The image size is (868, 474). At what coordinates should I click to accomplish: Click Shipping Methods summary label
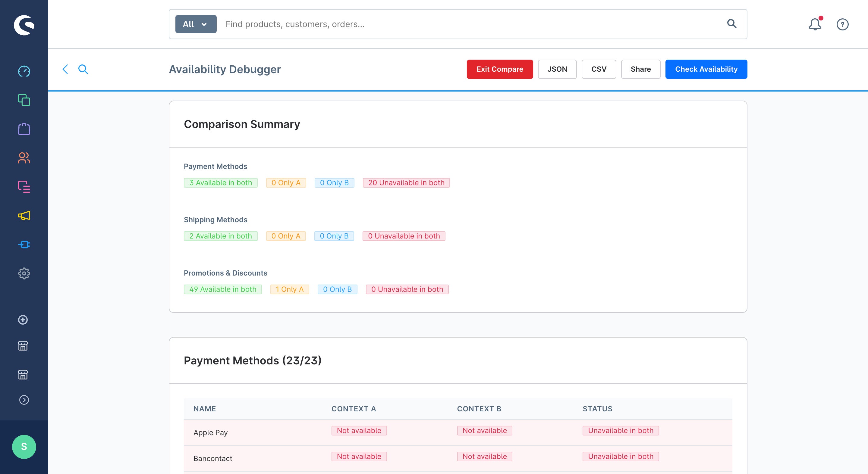point(216,220)
